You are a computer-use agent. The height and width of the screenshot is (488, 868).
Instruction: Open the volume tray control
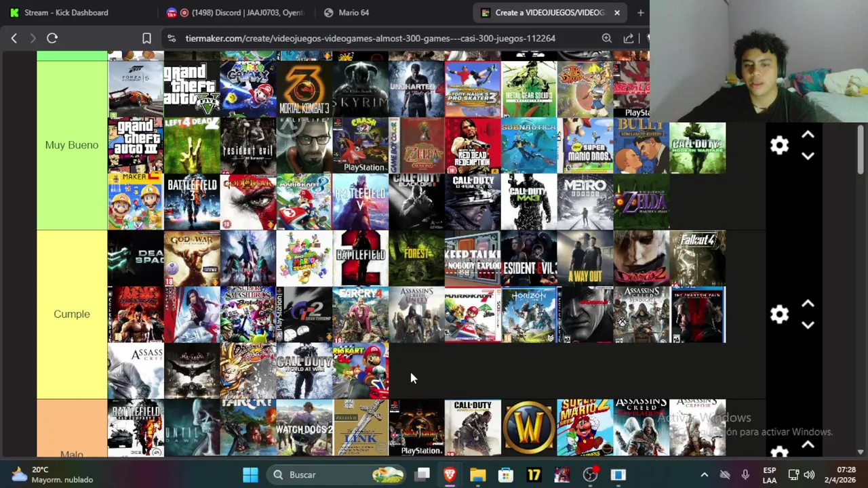tap(809, 475)
